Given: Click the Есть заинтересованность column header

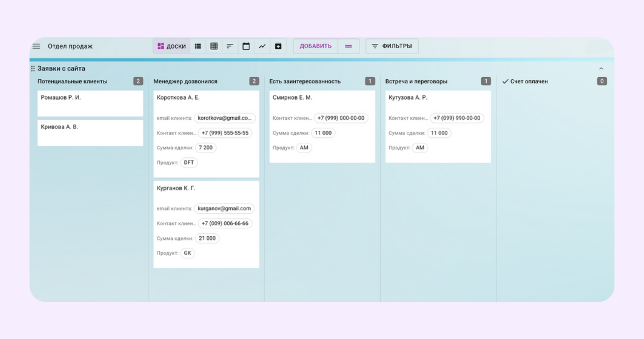Looking at the screenshot, I should [305, 81].
